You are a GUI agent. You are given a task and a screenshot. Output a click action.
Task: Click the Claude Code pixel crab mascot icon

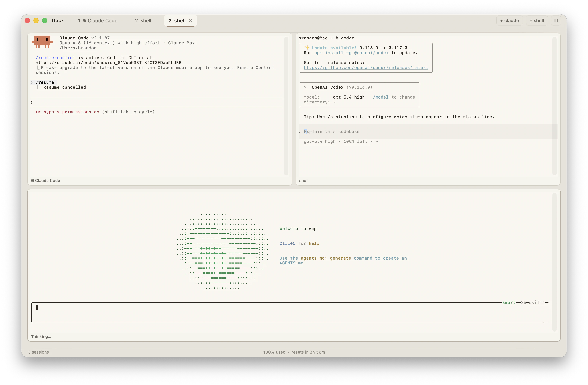pyautogui.click(x=42, y=41)
